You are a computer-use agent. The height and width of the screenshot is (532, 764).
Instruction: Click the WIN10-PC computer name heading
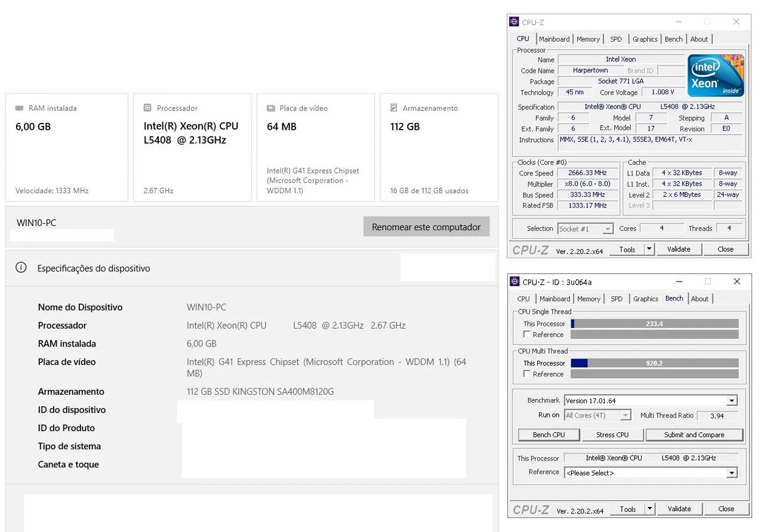(36, 222)
